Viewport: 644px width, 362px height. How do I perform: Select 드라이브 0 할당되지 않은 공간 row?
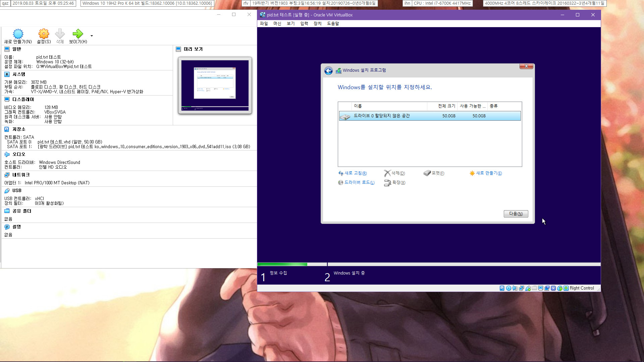pos(430,116)
